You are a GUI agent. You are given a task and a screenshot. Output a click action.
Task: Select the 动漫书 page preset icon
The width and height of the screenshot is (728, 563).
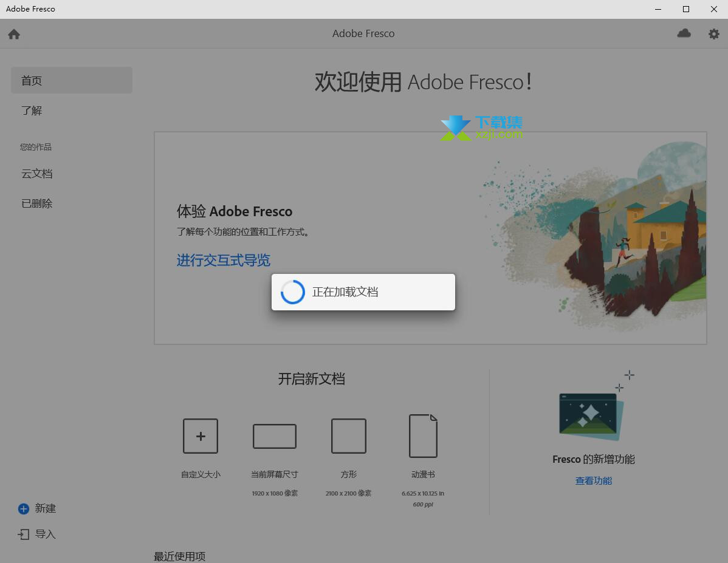[x=423, y=436]
